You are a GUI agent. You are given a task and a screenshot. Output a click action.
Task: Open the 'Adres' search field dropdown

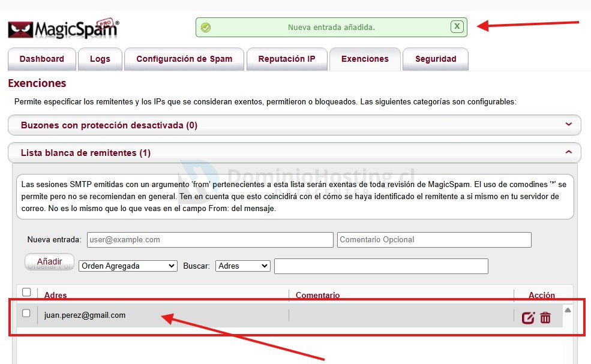(x=243, y=266)
